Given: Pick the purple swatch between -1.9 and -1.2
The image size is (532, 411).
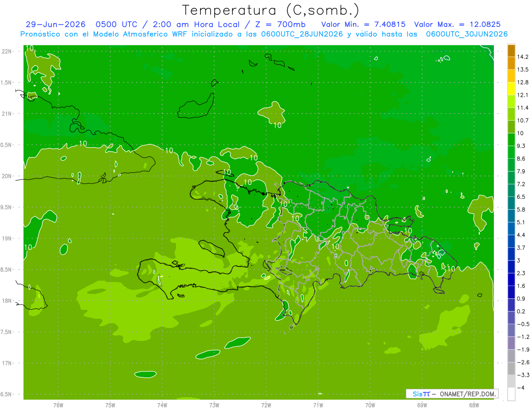Looking at the screenshot, I should point(511,343).
